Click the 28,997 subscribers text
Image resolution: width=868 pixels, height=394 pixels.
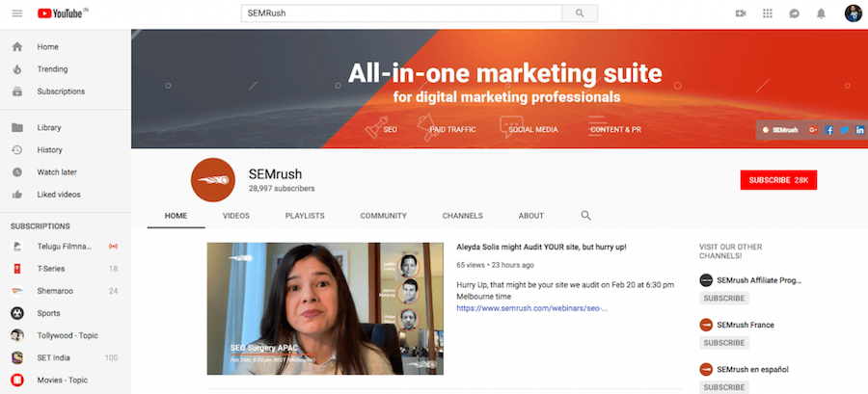tap(282, 189)
